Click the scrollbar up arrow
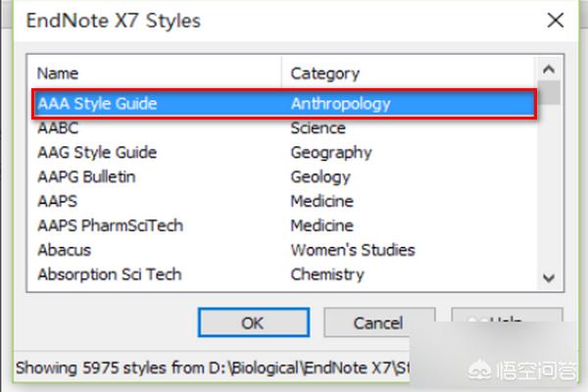This screenshot has width=588, height=392. 549,69
